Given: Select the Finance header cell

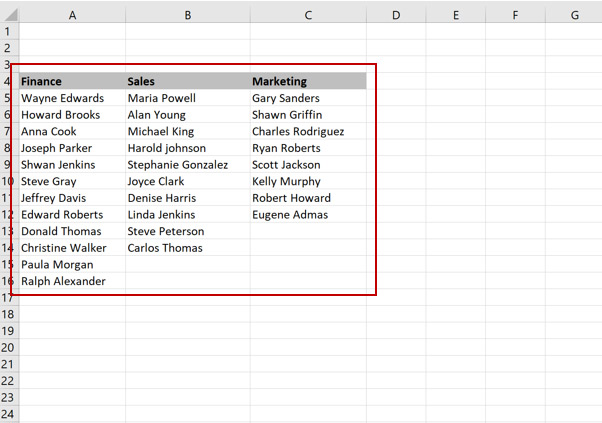Looking at the screenshot, I should pos(72,81).
